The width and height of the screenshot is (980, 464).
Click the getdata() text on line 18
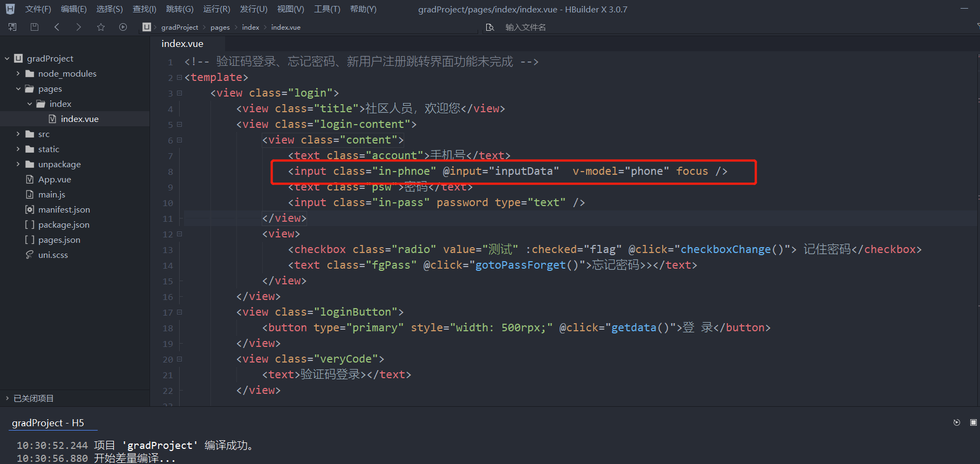(x=640, y=327)
